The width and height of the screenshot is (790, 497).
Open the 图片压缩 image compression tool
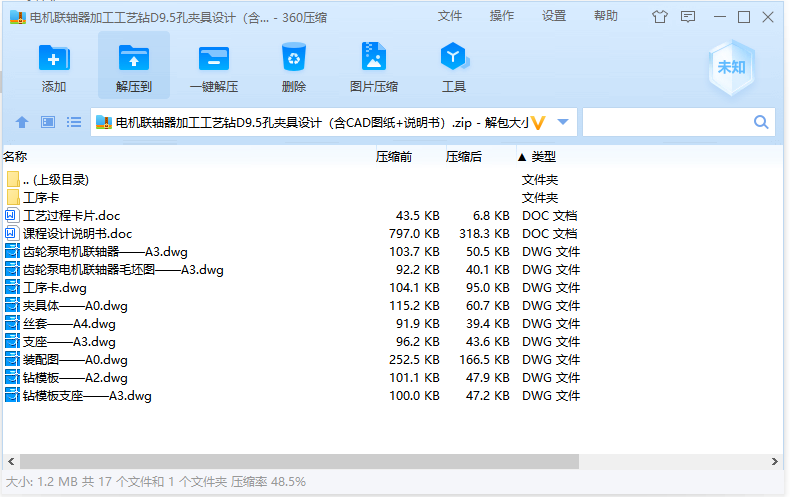tap(374, 56)
